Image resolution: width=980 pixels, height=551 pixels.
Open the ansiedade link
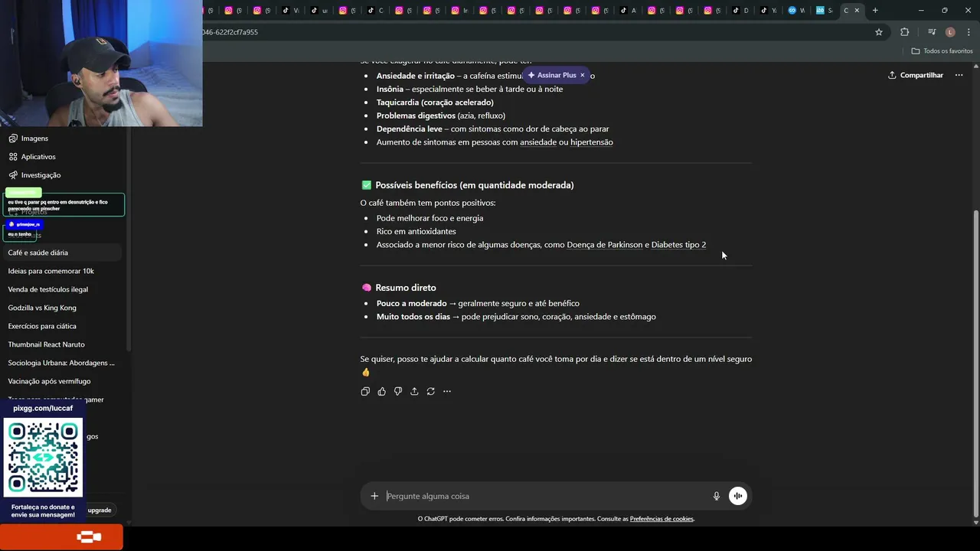[538, 142]
